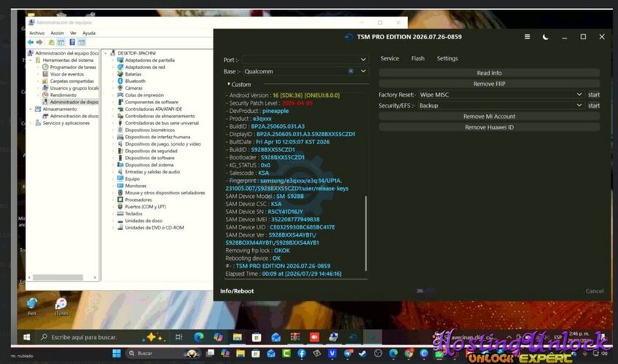618x364 pixels.
Task: Open the Port dropdown in TSM
Action: (x=363, y=60)
